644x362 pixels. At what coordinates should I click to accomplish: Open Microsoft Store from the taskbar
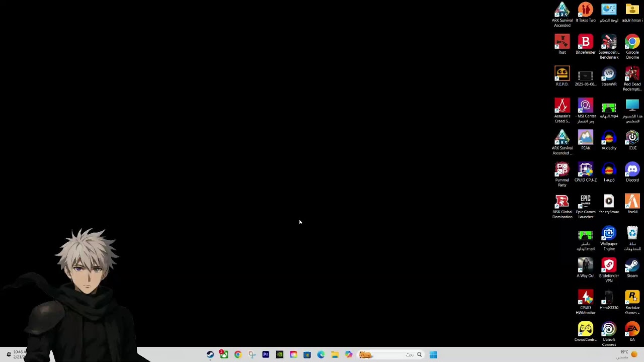(307, 354)
